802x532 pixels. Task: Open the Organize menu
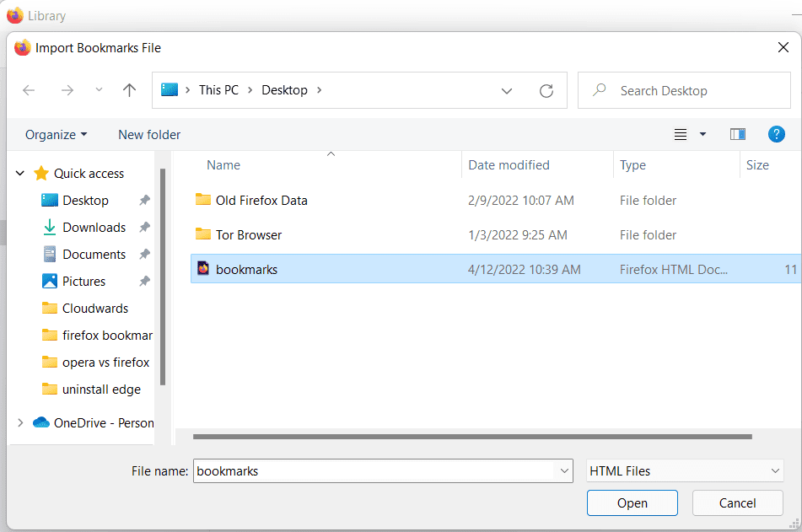[x=56, y=135]
